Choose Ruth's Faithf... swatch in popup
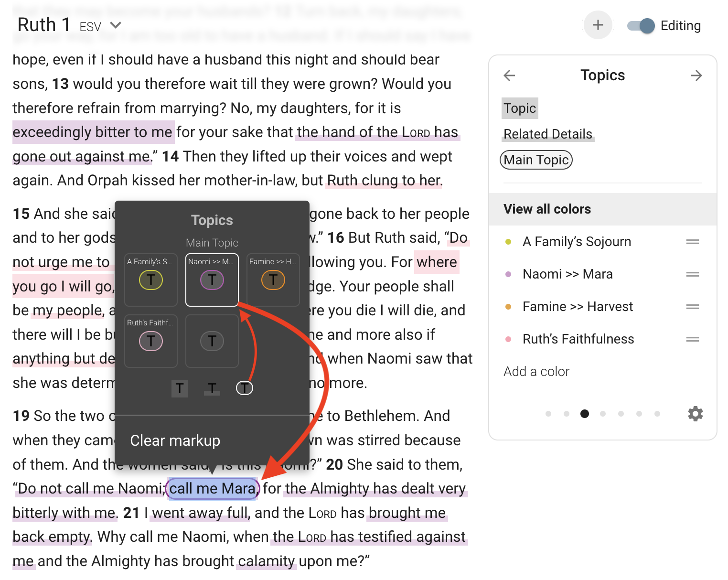 pos(151,341)
